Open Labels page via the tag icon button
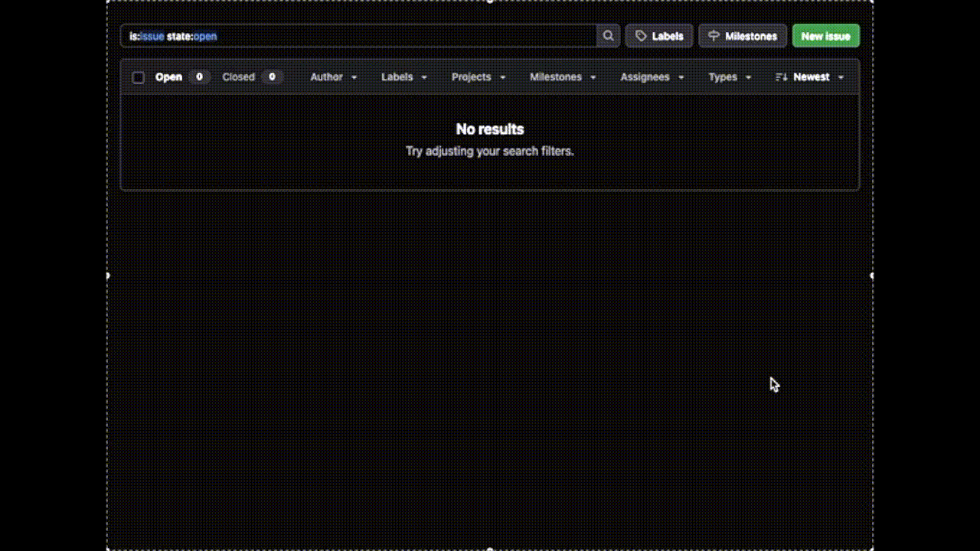 pos(659,36)
